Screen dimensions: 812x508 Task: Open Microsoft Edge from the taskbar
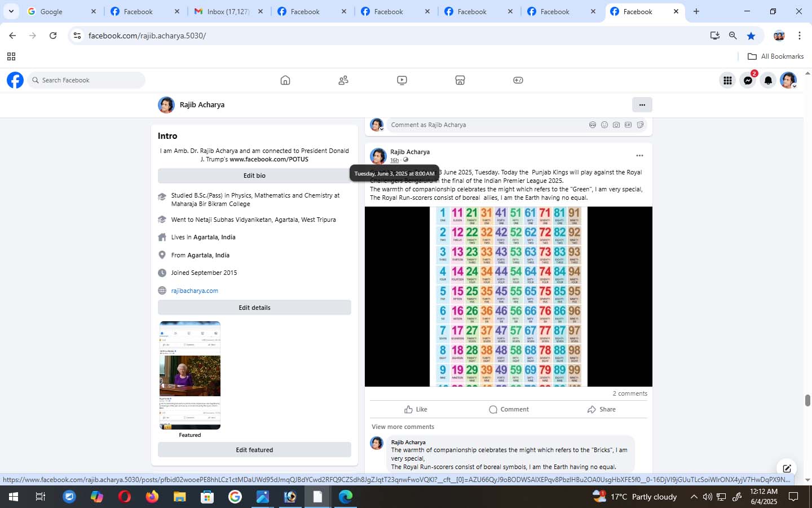tap(345, 497)
